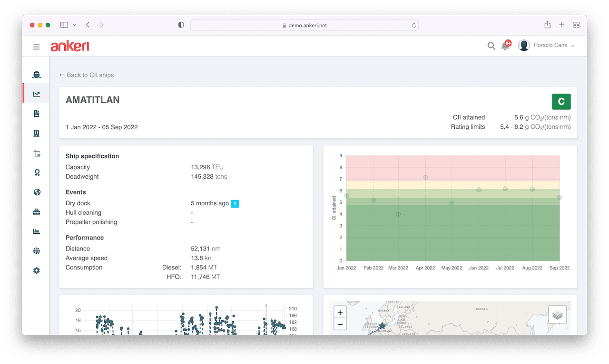The image size is (609, 364).
Task: Open the crane port icon in sidebar
Action: pyautogui.click(x=37, y=153)
